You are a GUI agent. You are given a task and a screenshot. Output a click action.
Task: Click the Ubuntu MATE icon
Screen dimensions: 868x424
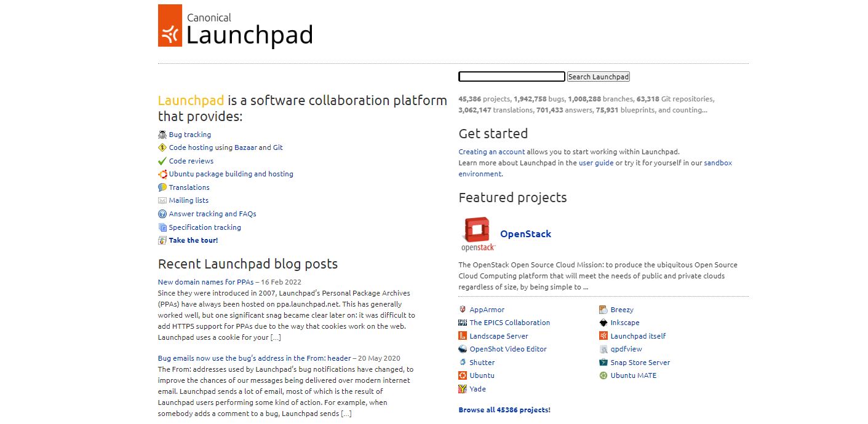(603, 375)
